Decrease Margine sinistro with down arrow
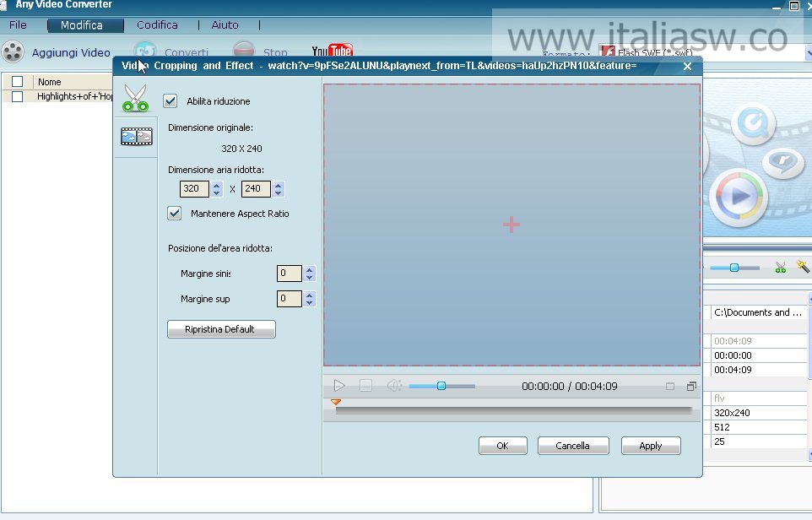The height and width of the screenshot is (520, 812). [310, 277]
